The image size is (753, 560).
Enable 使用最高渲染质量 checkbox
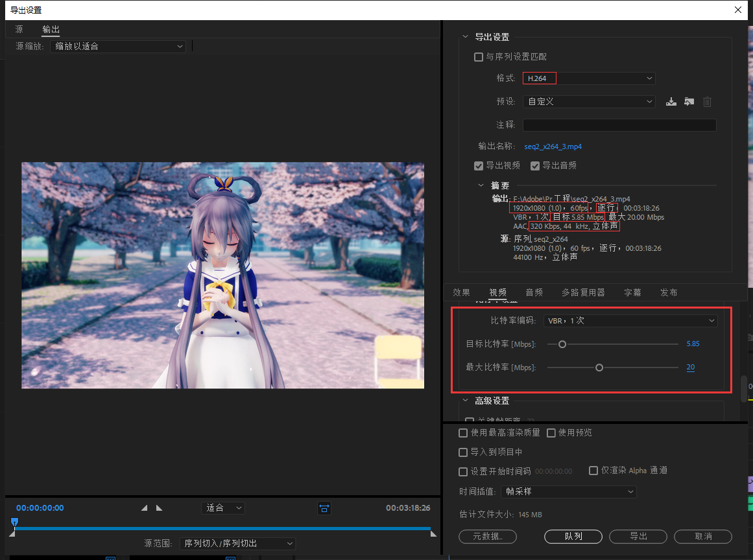tap(463, 433)
